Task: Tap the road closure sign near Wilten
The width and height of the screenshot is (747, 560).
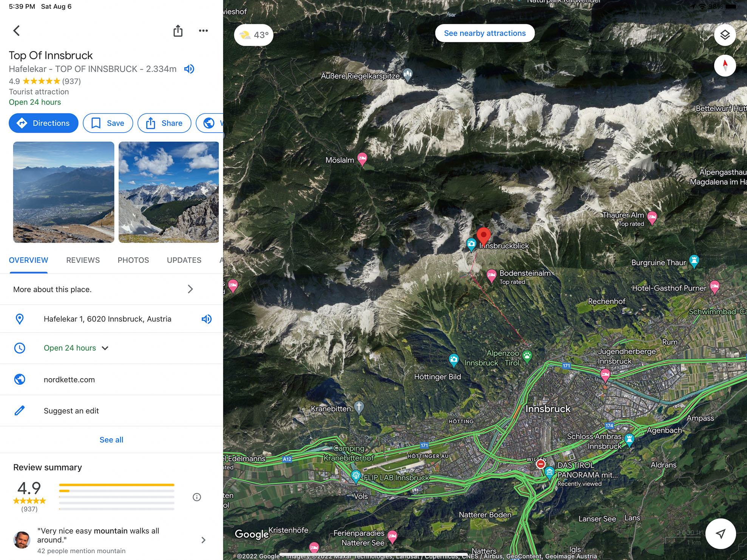Action: tap(541, 463)
